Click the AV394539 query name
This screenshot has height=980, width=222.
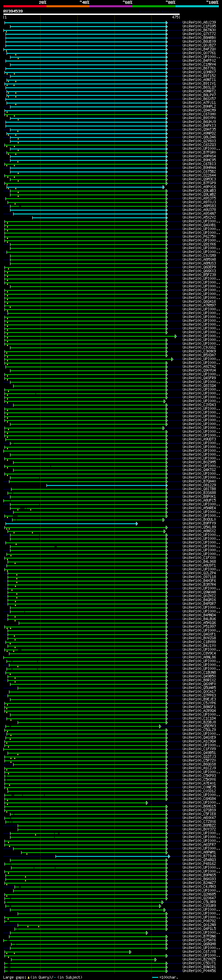pyautogui.click(x=13, y=11)
